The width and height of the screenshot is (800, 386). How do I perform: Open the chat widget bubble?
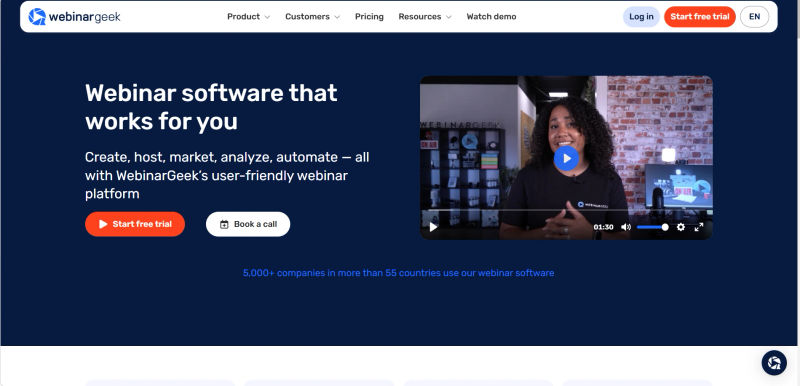pos(774,363)
